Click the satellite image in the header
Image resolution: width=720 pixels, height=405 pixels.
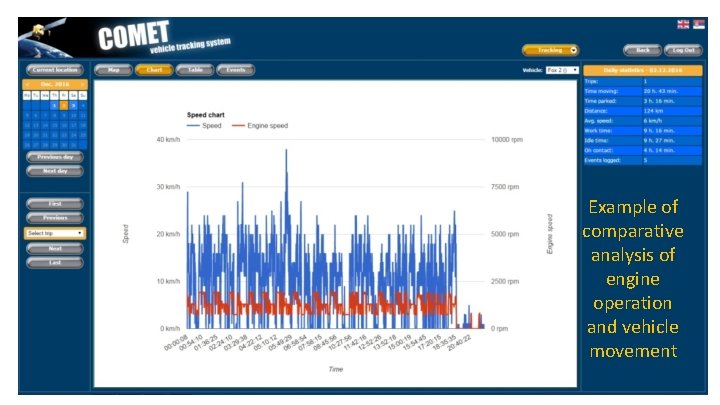point(45,38)
